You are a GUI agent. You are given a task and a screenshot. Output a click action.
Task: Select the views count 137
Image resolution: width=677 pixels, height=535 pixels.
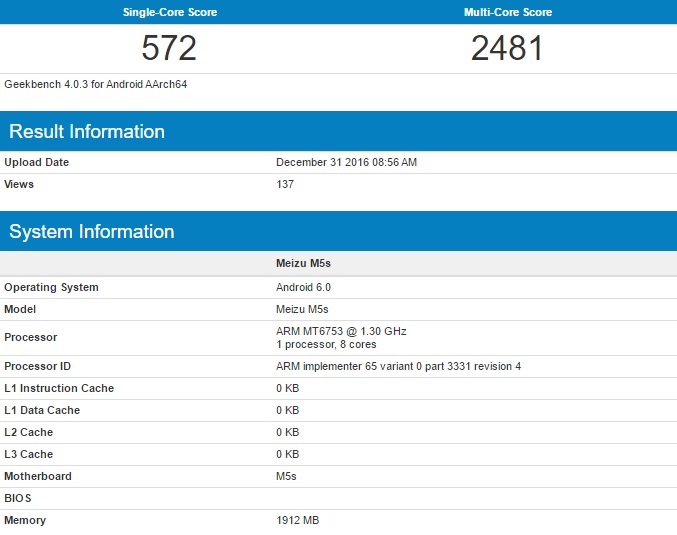(x=285, y=184)
